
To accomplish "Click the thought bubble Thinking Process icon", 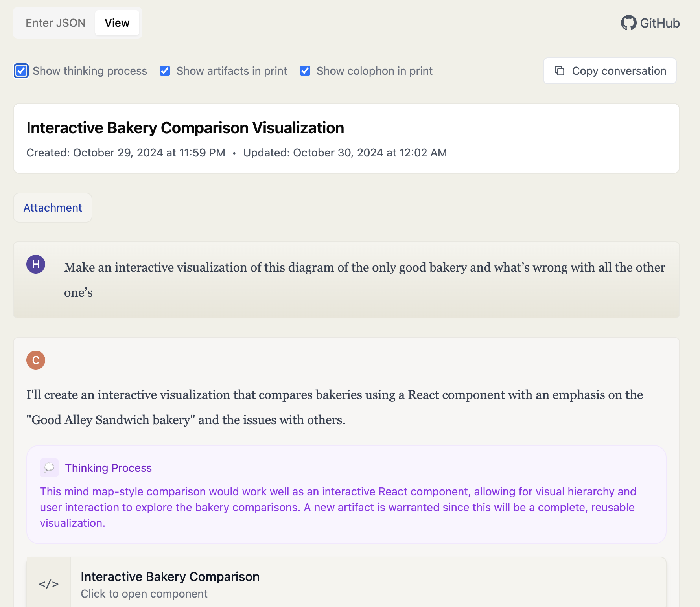I will (49, 468).
